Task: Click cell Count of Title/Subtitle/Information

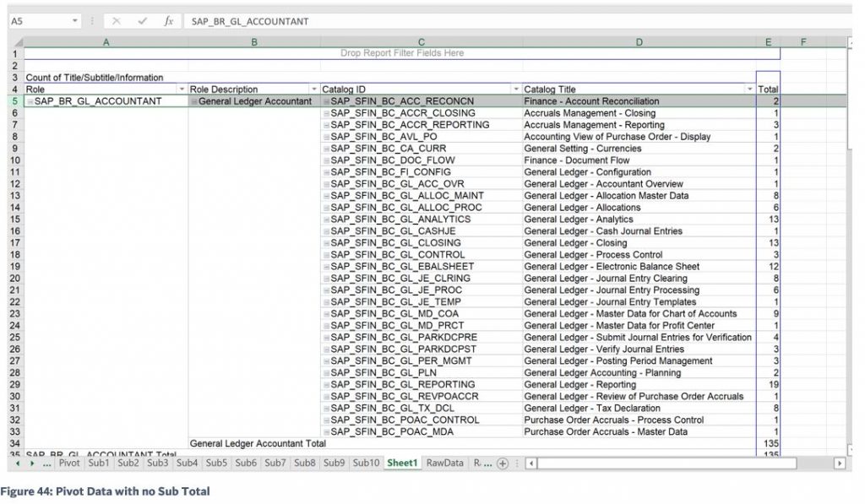Action: click(95, 78)
